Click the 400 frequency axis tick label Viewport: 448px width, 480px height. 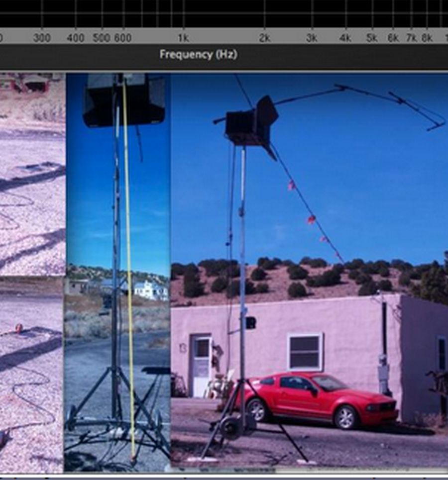(x=75, y=38)
